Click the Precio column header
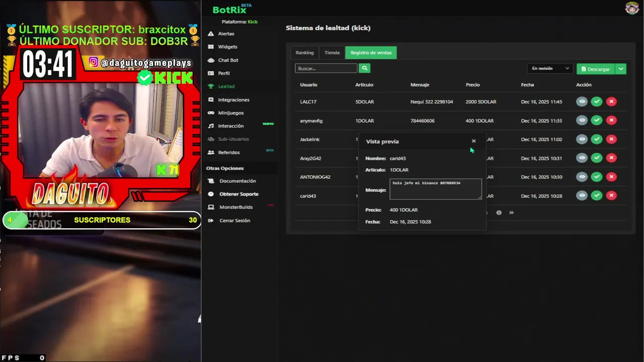Viewport: 644px width, 362px height. coord(472,85)
